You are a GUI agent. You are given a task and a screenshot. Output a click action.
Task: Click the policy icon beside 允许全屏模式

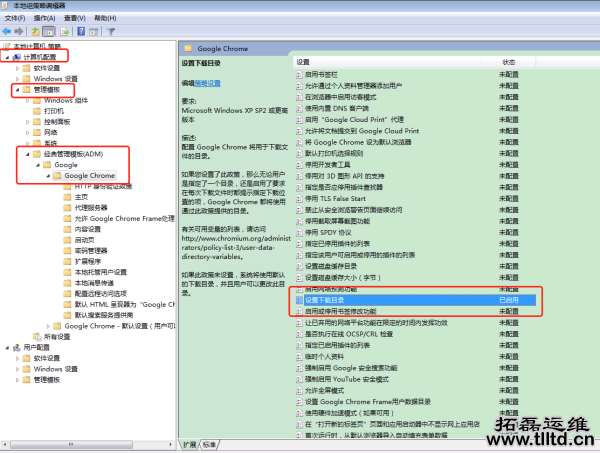299,391
